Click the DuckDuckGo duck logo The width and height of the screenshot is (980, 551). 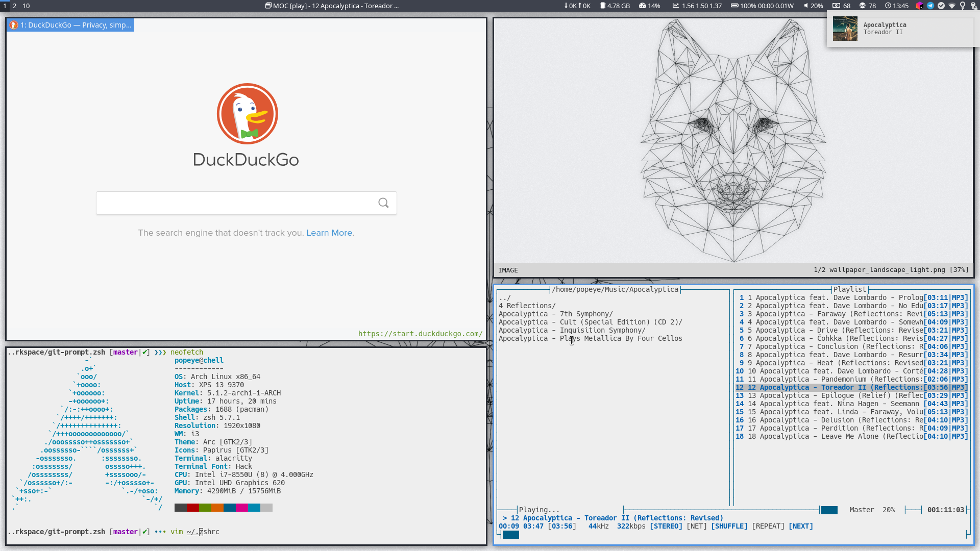point(248,114)
